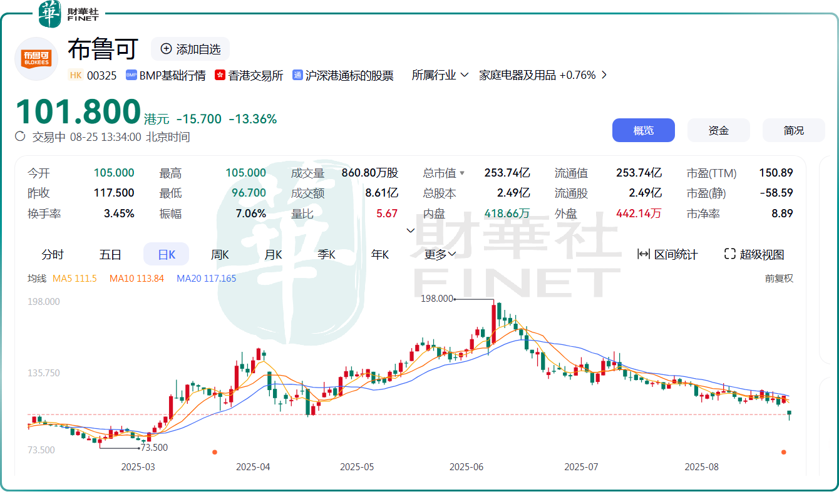Open 香港交易所 exchange link
This screenshot has height=504, width=839.
point(255,75)
